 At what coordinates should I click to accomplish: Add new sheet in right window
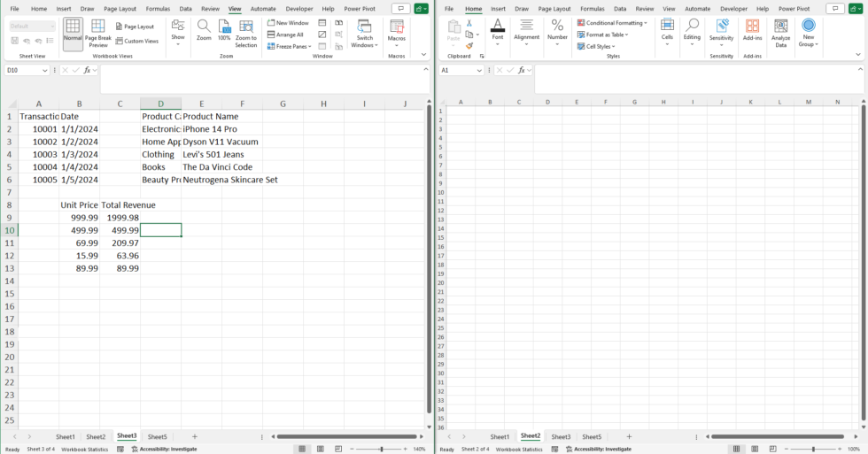(x=629, y=436)
